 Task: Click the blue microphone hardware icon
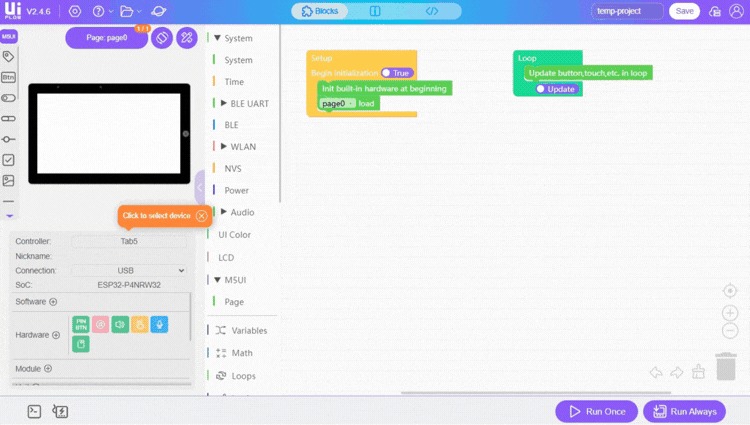(x=159, y=324)
